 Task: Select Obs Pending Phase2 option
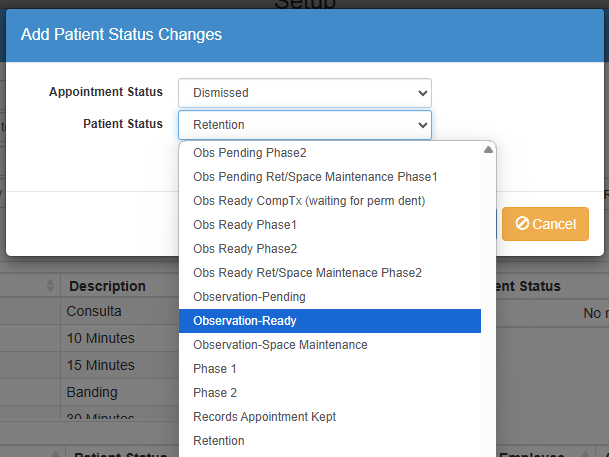point(330,153)
